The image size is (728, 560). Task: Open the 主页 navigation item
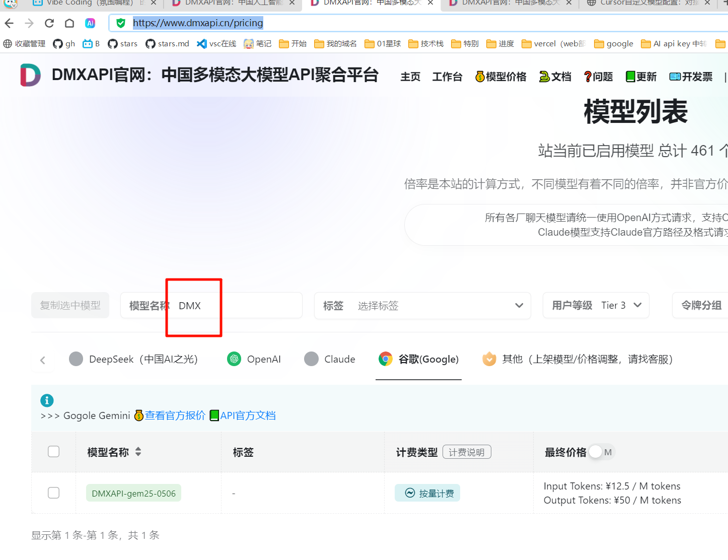[x=410, y=77]
